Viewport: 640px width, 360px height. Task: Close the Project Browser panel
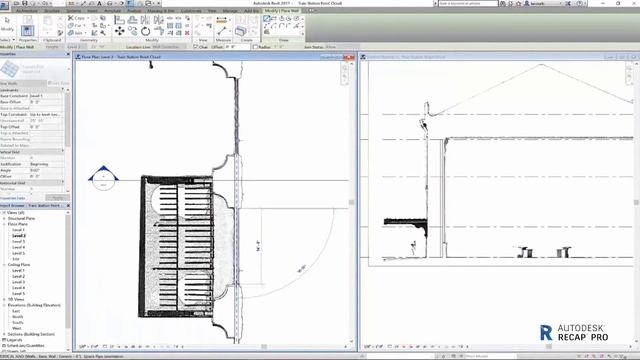[x=68, y=205]
